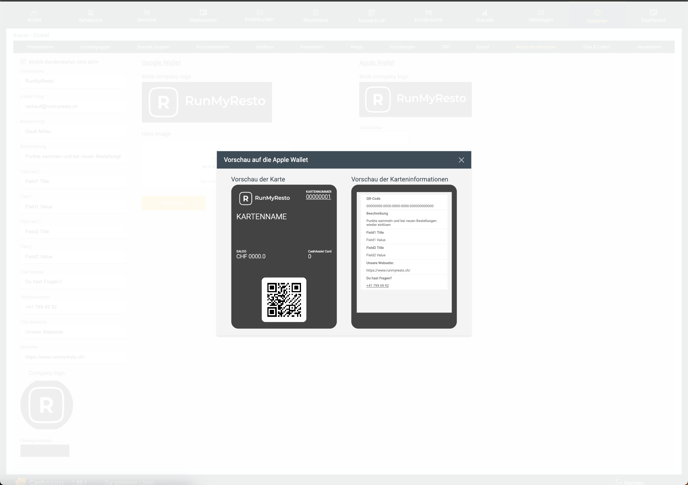Click the description field 'Punkte sammeln und bei neuen'
Screen dimensions: 688x485
click(73, 156)
